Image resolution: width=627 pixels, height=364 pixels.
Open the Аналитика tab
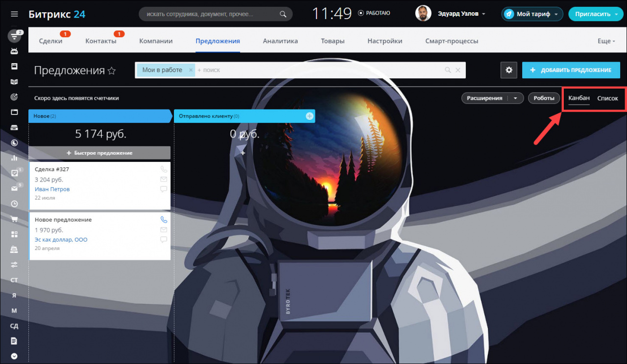click(x=280, y=41)
